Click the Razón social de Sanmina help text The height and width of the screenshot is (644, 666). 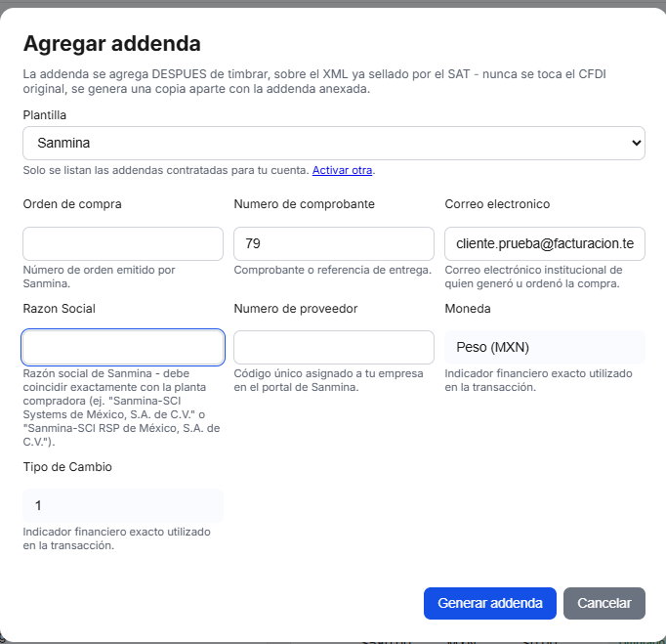click(121, 408)
